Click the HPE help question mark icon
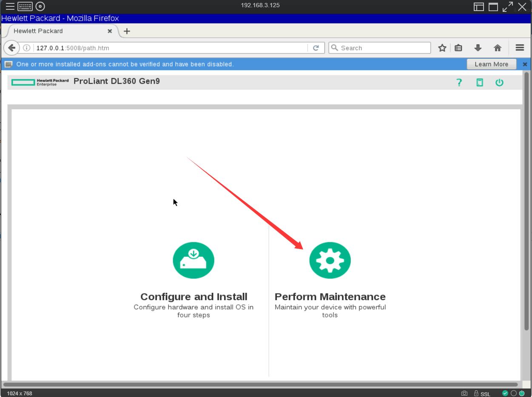The image size is (532, 397). (459, 82)
